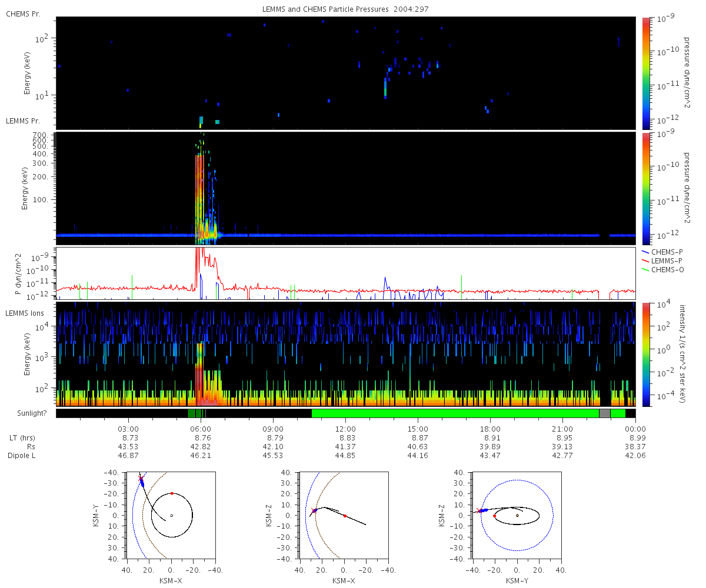Select the "CHEMS Pr." panel label
The image size is (706, 588).
click(x=23, y=14)
